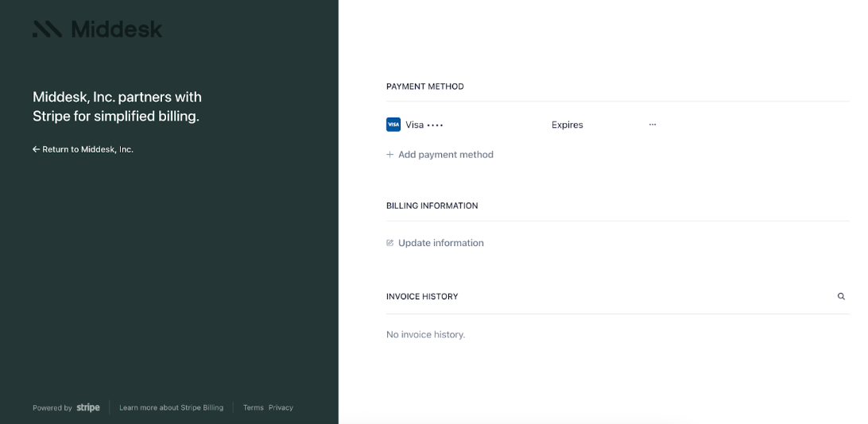Image resolution: width=868 pixels, height=424 pixels.
Task: Search invoices with the magnifier icon
Action: tap(841, 296)
